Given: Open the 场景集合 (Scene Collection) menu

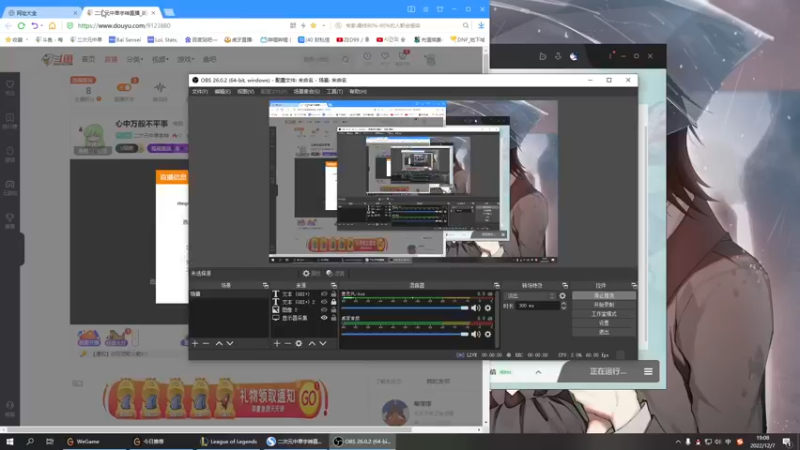Looking at the screenshot, I should 307,92.
